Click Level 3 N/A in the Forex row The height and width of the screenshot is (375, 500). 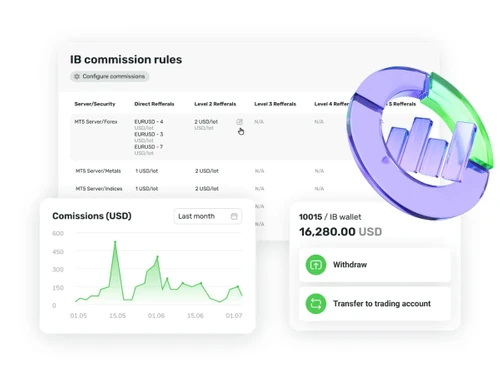point(259,122)
